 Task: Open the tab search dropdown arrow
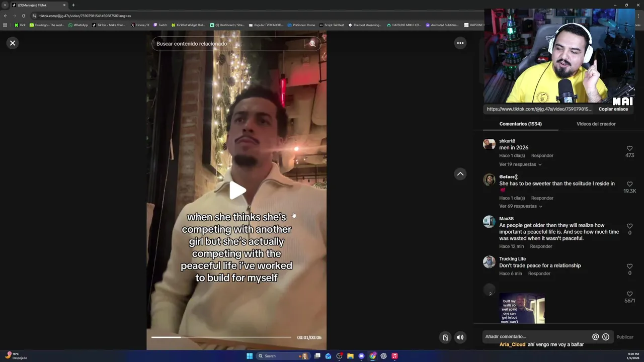5,5
